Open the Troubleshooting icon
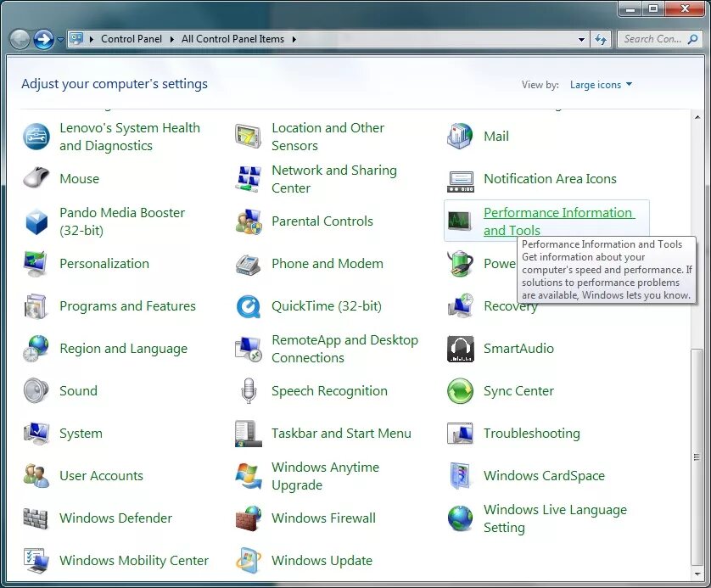Image resolution: width=711 pixels, height=588 pixels. tap(460, 433)
